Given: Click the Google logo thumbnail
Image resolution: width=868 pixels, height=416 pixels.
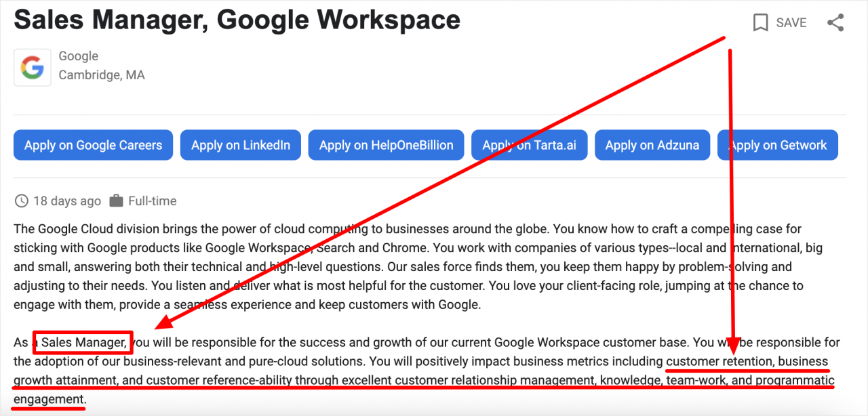Looking at the screenshot, I should click(x=33, y=67).
